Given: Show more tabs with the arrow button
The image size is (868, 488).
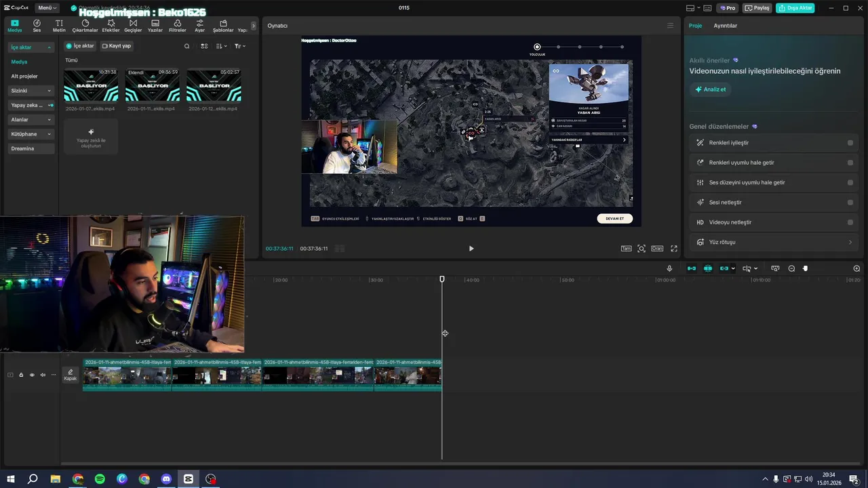Looking at the screenshot, I should tap(254, 26).
